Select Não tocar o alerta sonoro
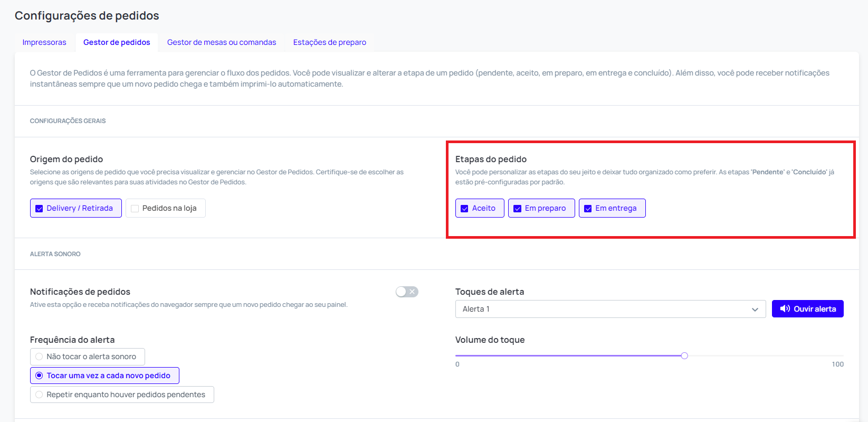868x422 pixels. point(39,357)
